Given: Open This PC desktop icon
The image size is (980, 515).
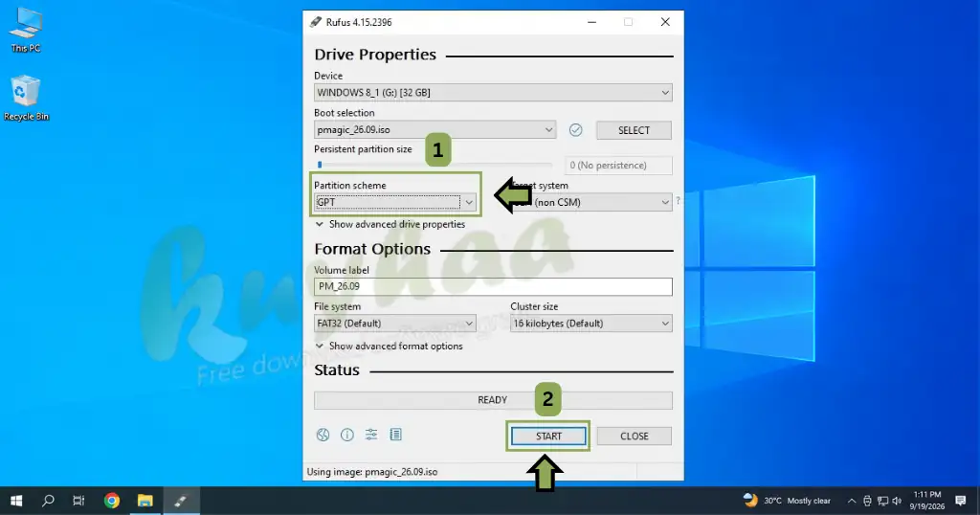Looking at the screenshot, I should (x=26, y=30).
